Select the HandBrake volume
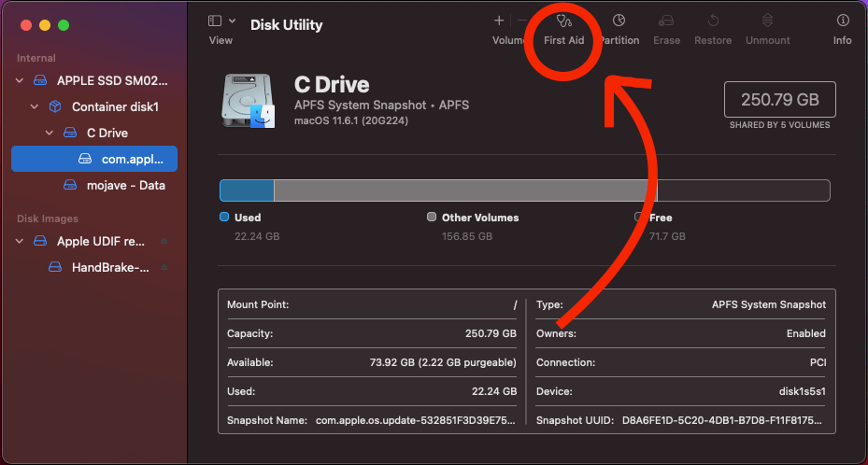The height and width of the screenshot is (465, 868). tap(110, 268)
